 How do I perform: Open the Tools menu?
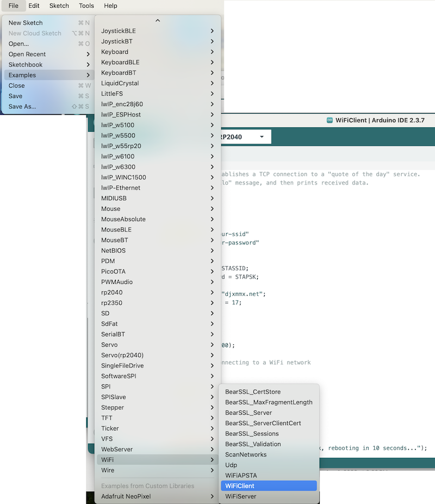tap(86, 6)
